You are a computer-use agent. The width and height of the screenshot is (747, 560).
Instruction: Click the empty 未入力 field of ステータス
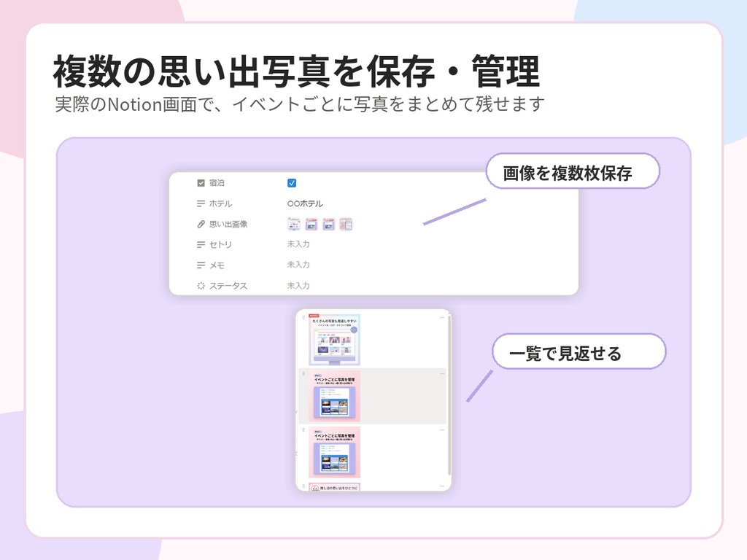pyautogui.click(x=298, y=286)
